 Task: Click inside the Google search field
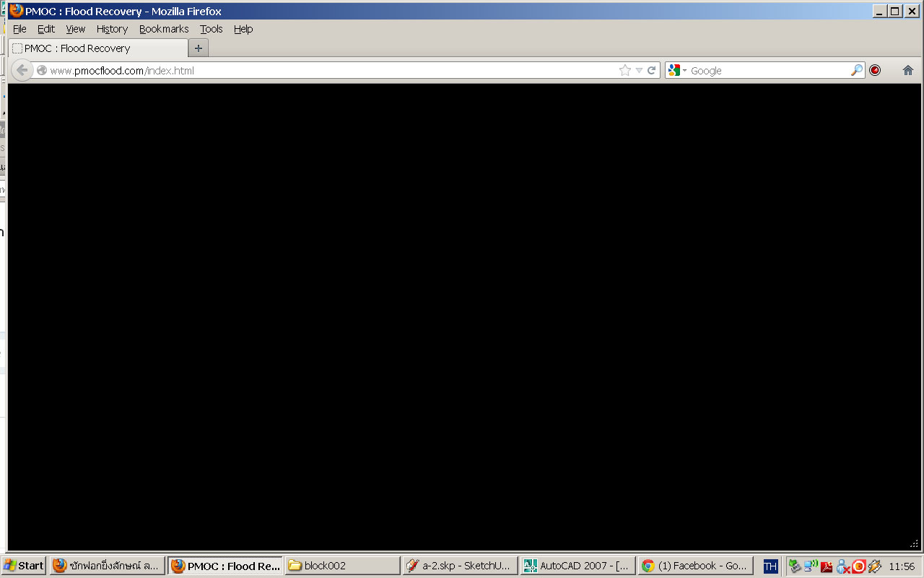click(769, 70)
